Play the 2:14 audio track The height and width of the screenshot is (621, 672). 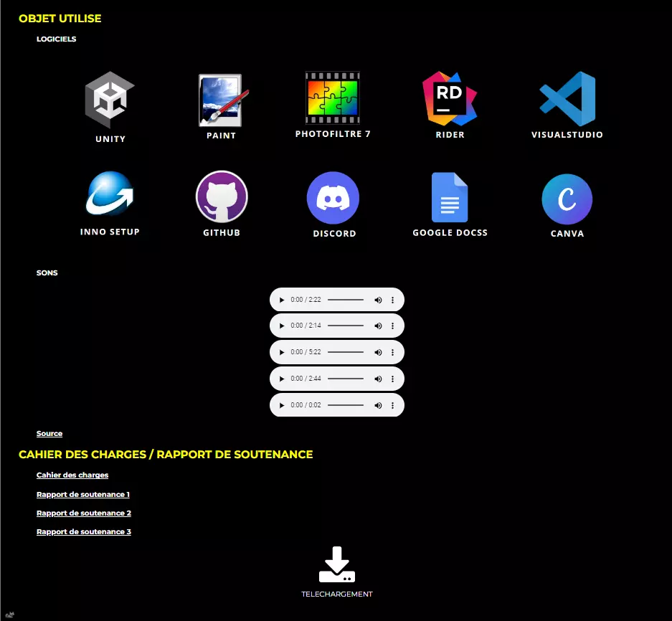point(282,326)
